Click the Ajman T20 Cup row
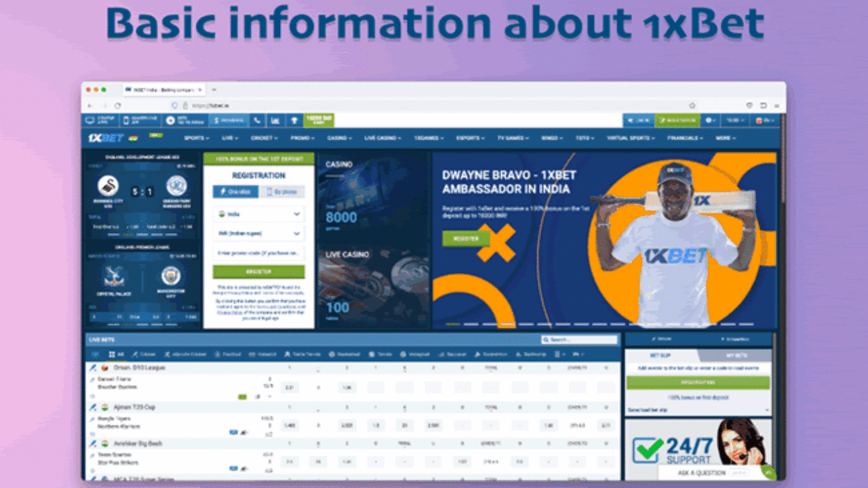Screen dimensions: 868x488 pyautogui.click(x=353, y=407)
